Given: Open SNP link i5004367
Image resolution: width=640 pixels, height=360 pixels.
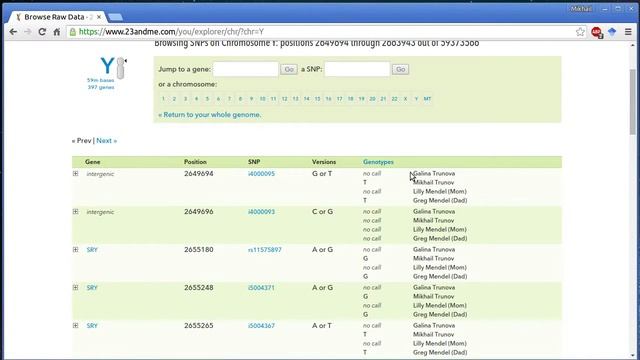Looking at the screenshot, I should (261, 325).
